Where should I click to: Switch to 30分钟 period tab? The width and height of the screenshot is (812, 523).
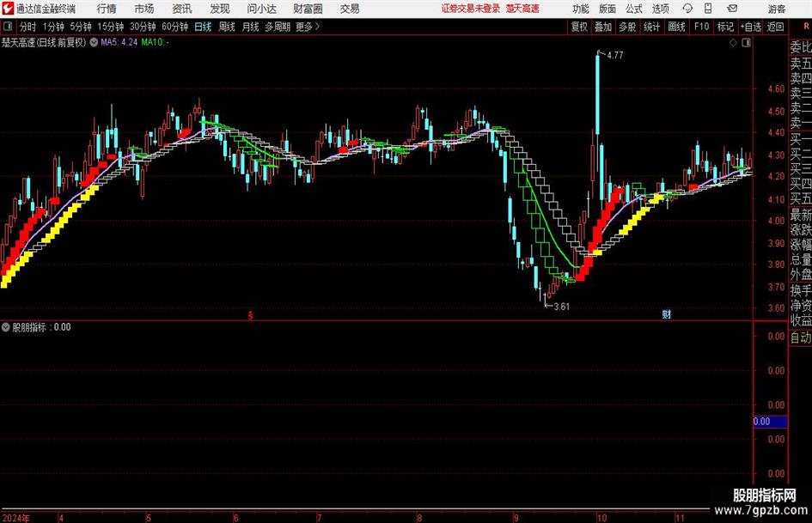[143, 27]
